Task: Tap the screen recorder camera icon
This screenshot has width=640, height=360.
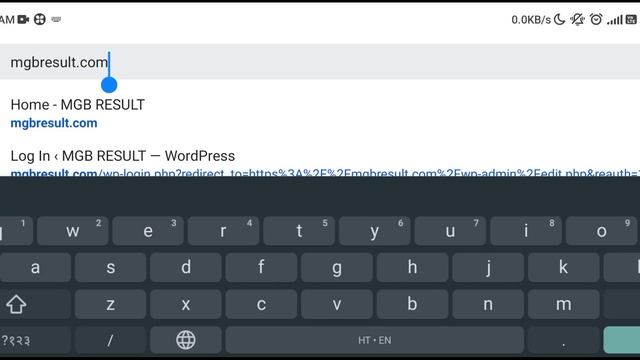Action: pos(23,19)
